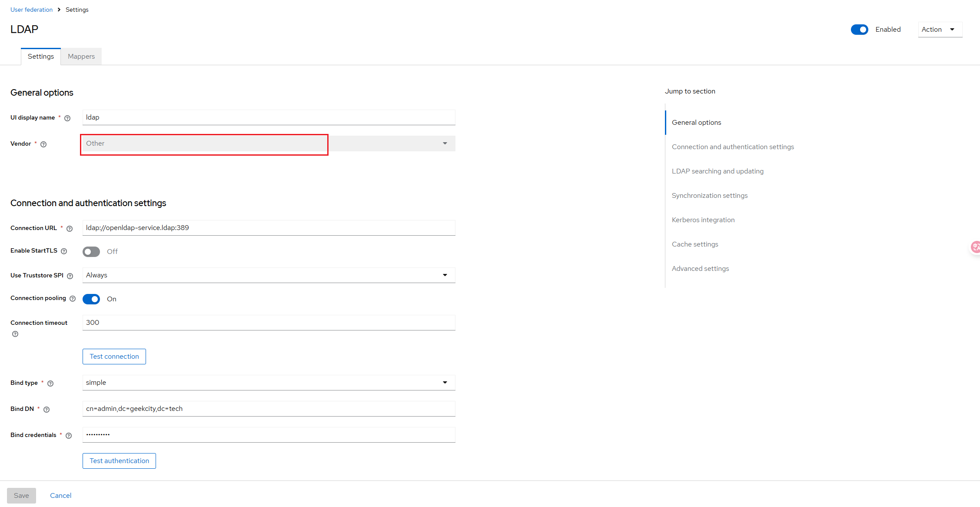
Task: Click help icon next to UI display name
Action: [67, 118]
